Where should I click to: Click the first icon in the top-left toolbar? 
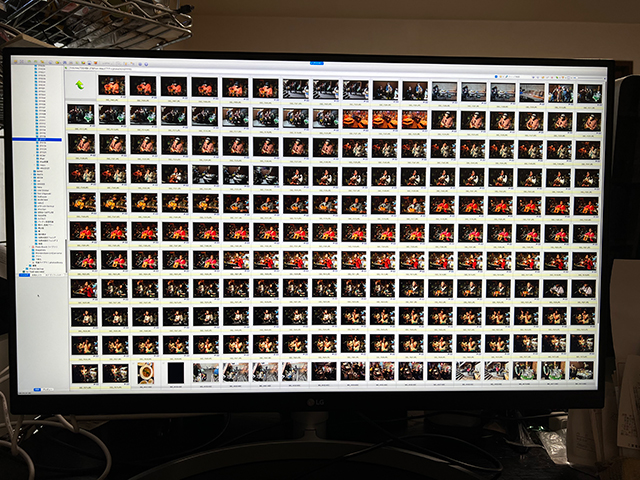pyautogui.click(x=16, y=62)
